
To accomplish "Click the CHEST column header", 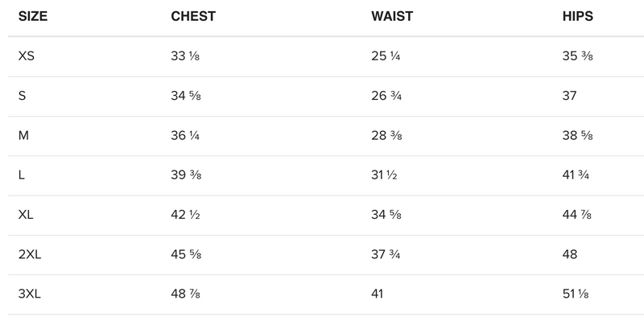I will point(193,16).
